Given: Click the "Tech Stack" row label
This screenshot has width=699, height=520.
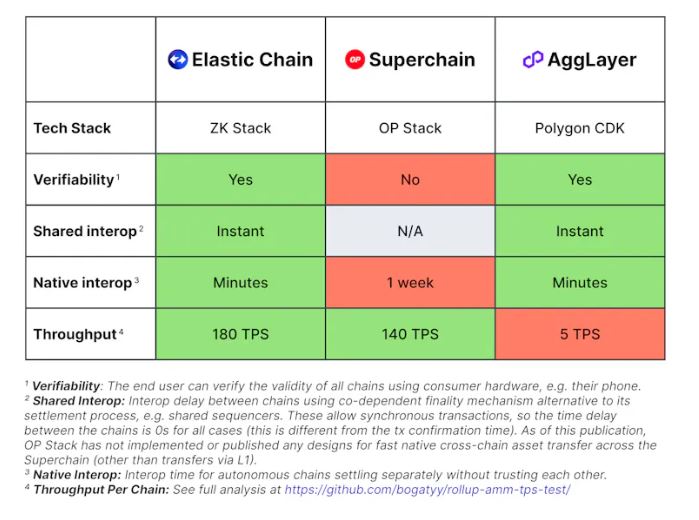Looking at the screenshot, I should tap(72, 128).
